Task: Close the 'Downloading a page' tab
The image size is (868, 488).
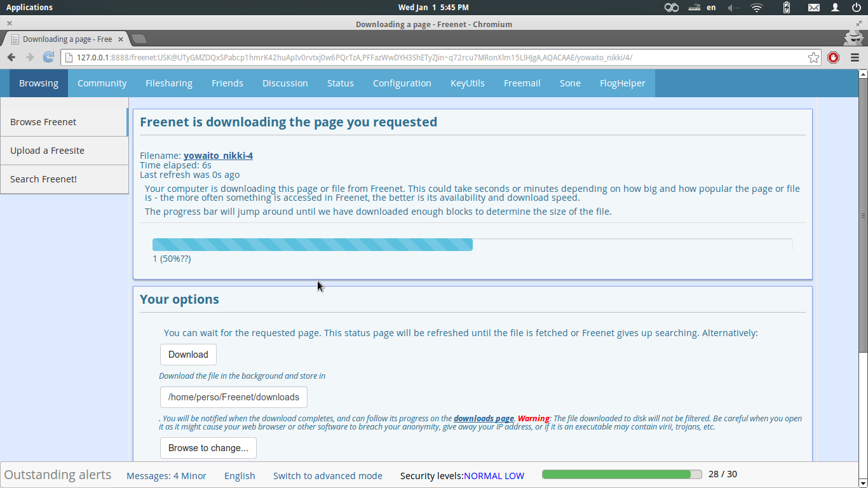Action: 120,39
